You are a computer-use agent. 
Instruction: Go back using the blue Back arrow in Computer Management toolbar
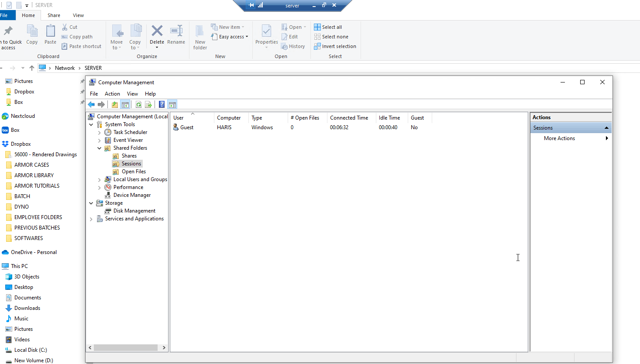pos(91,104)
